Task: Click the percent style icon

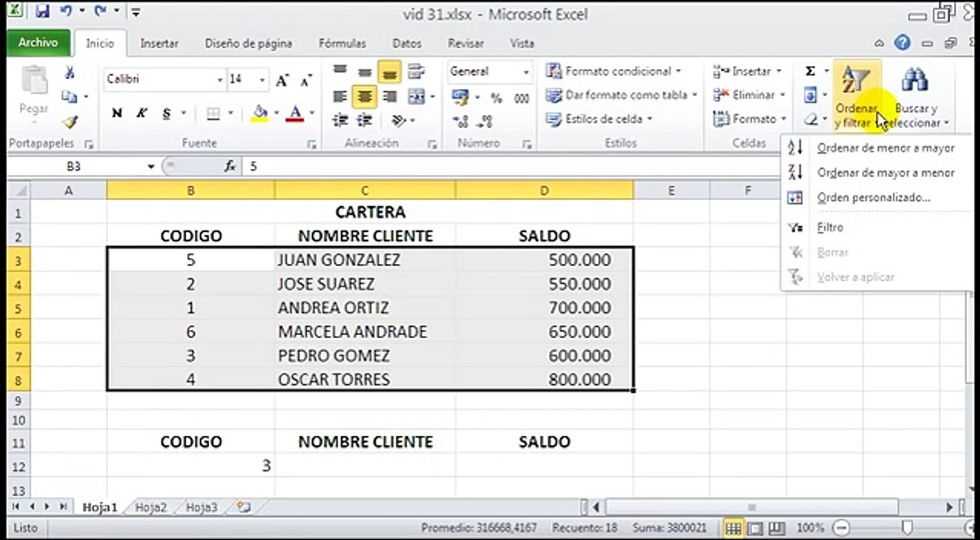Action: tap(496, 97)
